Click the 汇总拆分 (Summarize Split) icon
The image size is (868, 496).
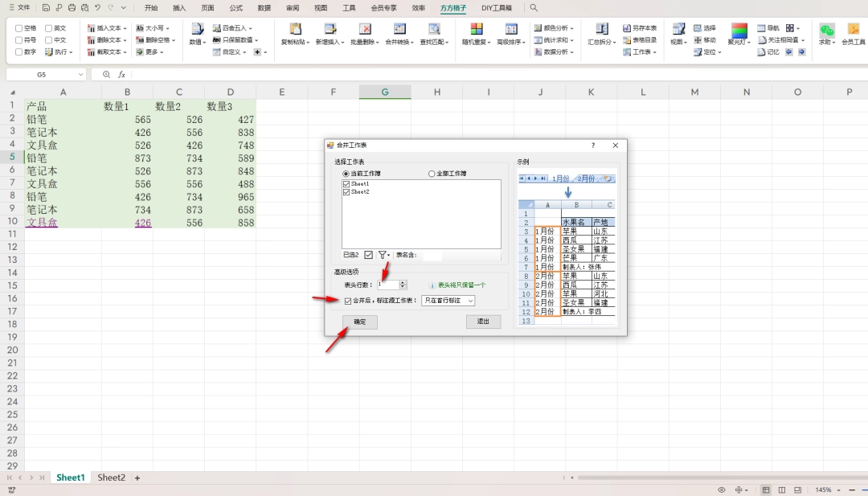tap(603, 32)
